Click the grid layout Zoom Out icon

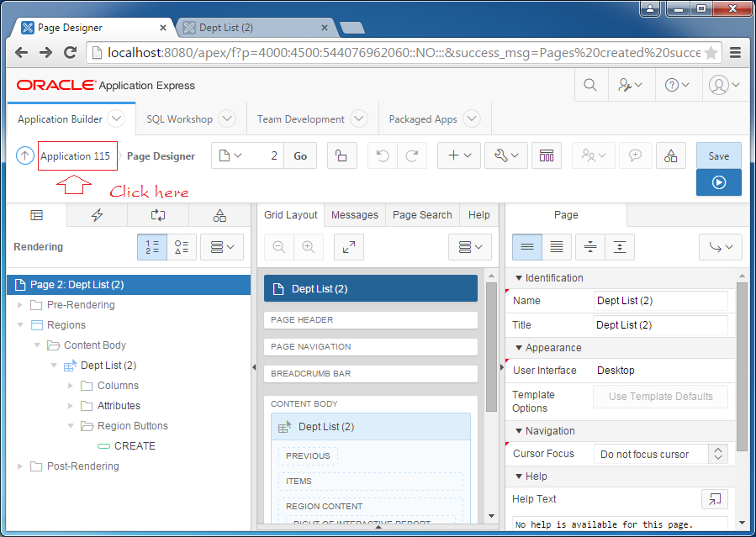[278, 247]
